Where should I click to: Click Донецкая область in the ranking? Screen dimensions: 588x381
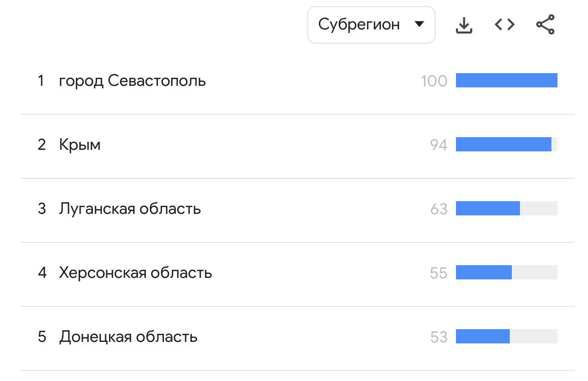tap(128, 337)
